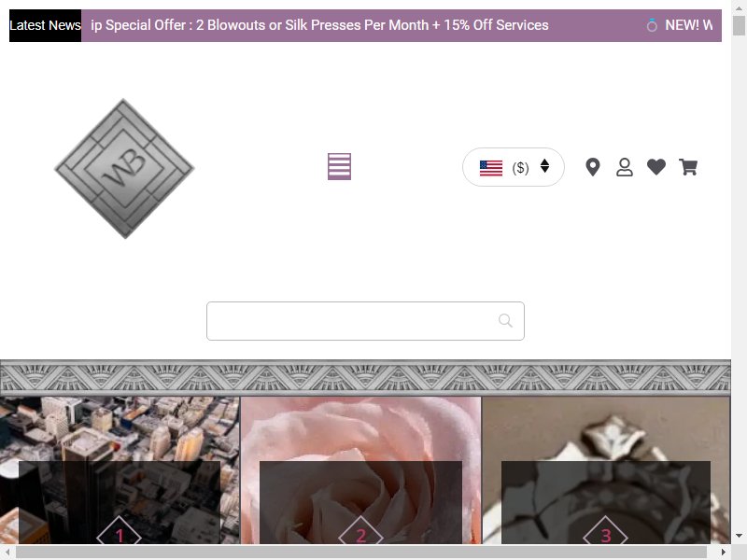Open the Special Offer blowouts news link

click(319, 25)
